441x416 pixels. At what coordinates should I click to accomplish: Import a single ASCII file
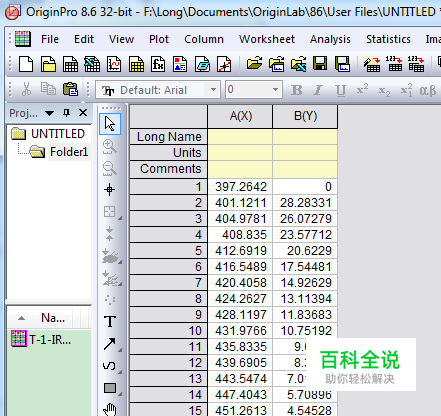(x=394, y=64)
